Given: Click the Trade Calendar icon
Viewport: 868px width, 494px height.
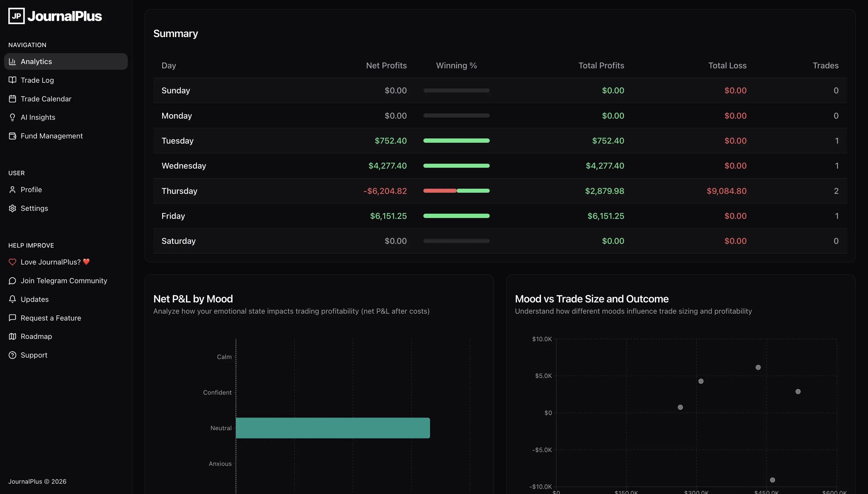Looking at the screenshot, I should tap(13, 99).
